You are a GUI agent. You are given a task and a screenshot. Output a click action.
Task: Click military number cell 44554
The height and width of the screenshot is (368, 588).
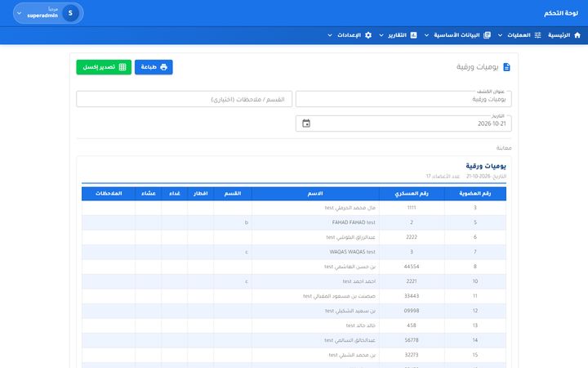click(x=412, y=267)
